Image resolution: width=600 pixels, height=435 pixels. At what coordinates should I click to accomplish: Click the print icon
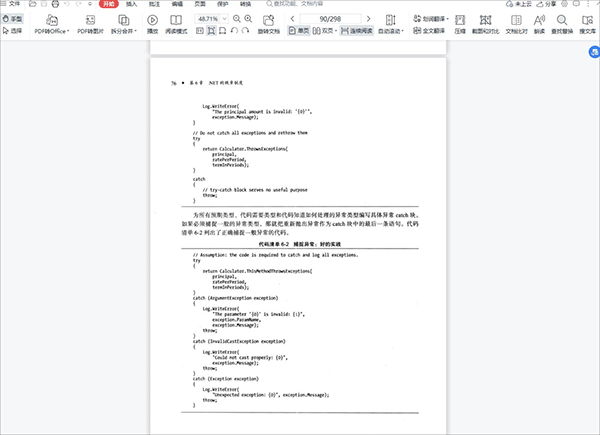pos(55,4)
